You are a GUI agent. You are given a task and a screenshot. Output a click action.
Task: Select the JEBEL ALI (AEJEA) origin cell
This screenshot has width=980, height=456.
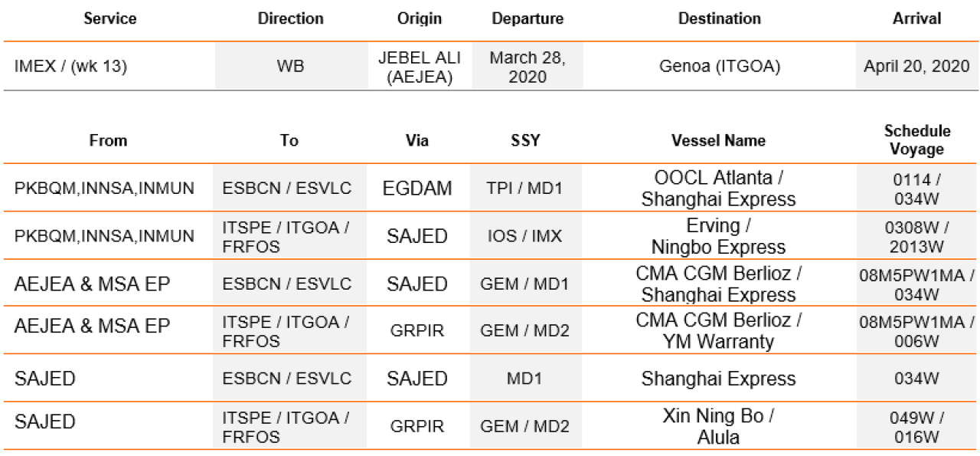pyautogui.click(x=420, y=67)
